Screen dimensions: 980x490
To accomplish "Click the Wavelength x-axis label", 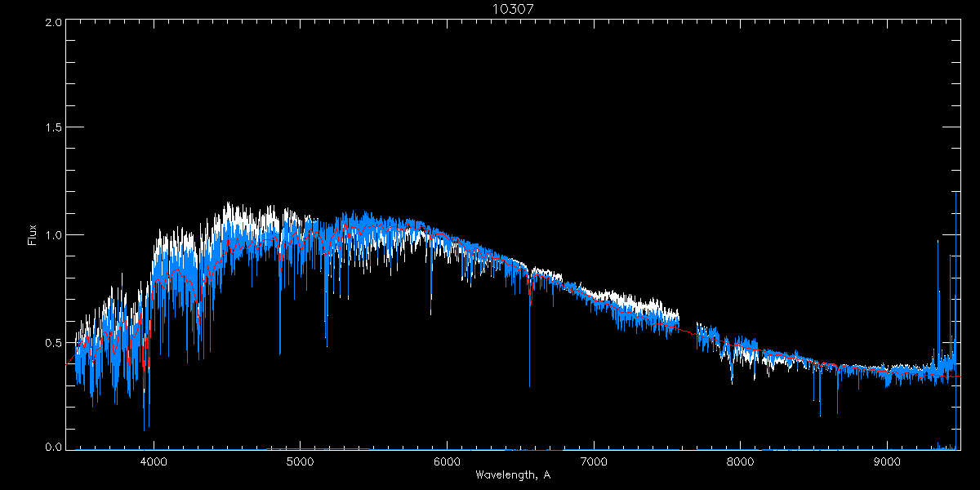I will pyautogui.click(x=512, y=474).
